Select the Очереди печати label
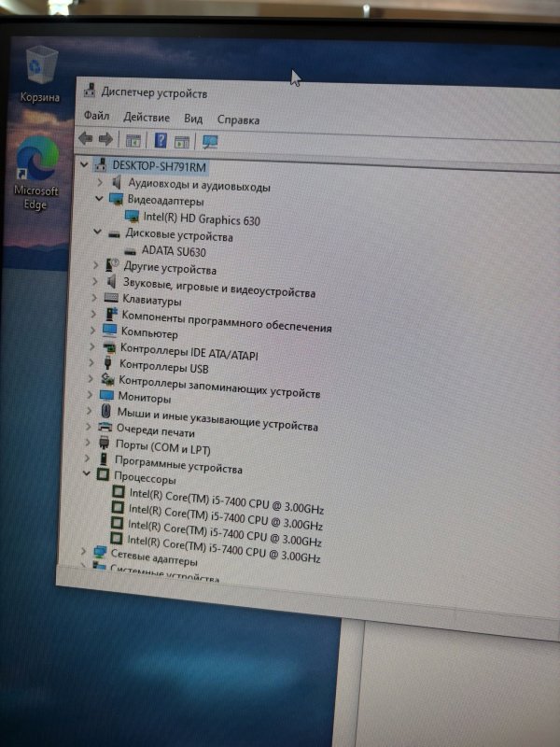560x747 pixels. click(x=155, y=430)
